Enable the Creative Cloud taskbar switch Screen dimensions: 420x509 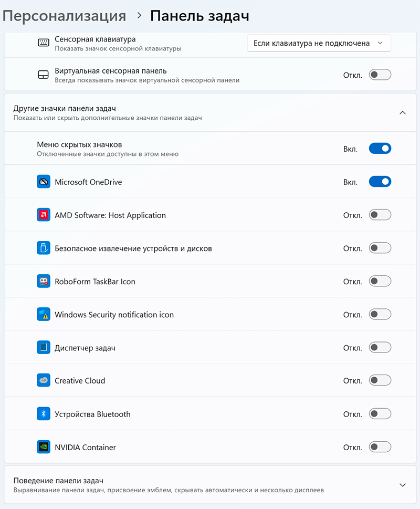tap(380, 381)
